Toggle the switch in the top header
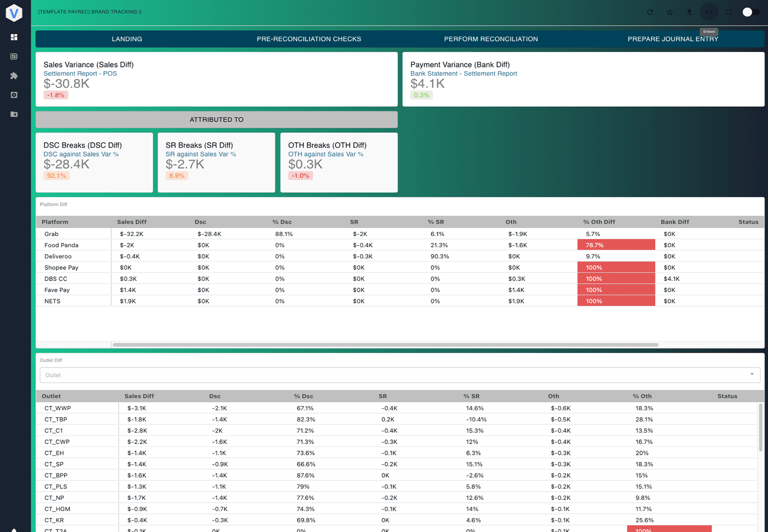Viewport: 768px width, 532px height. (x=751, y=12)
